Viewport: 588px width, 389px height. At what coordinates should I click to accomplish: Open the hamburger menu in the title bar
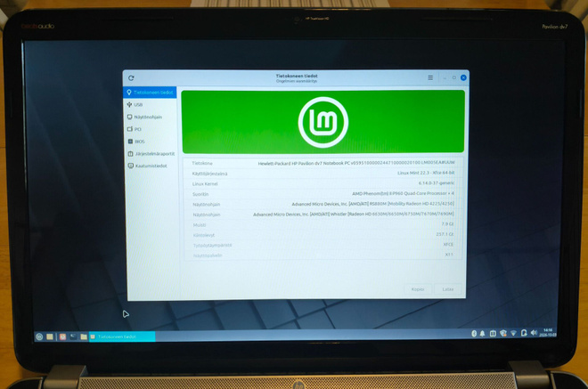point(430,77)
